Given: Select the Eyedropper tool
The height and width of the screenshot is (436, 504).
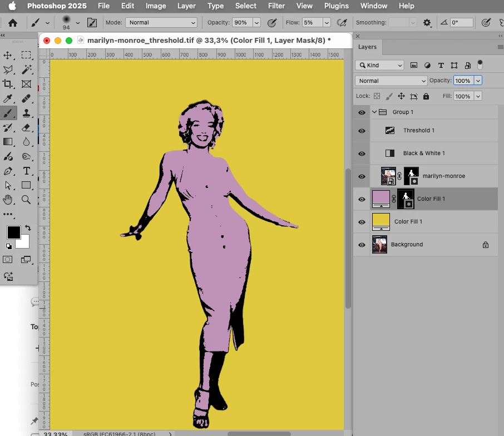Looking at the screenshot, I should pos(8,98).
